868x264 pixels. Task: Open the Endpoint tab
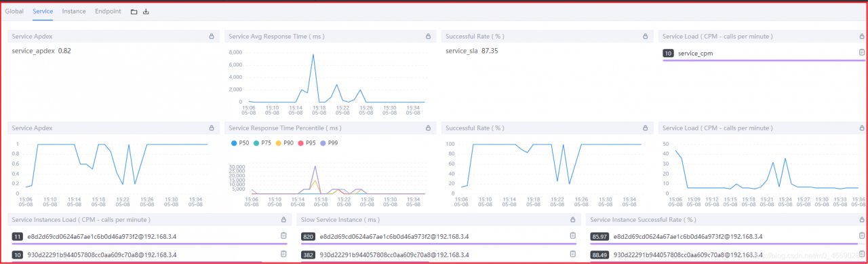(x=108, y=12)
